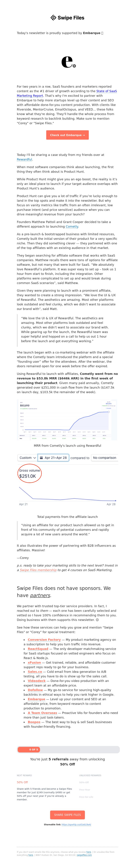Open the No comparison dropdown
Screen dimensions: 135x868
coord(104,458)
